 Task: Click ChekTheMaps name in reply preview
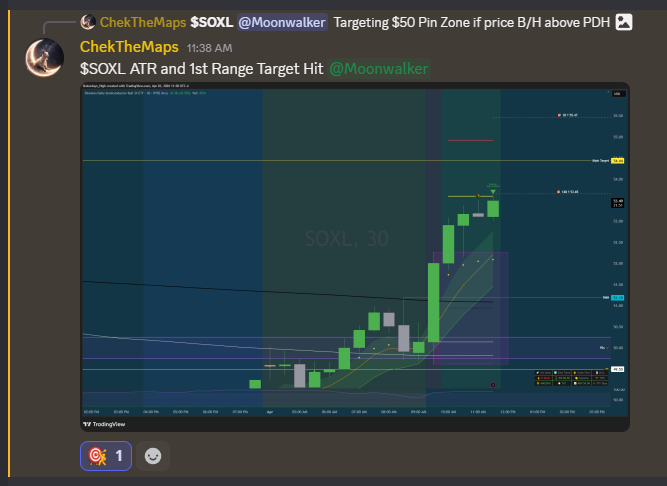143,22
